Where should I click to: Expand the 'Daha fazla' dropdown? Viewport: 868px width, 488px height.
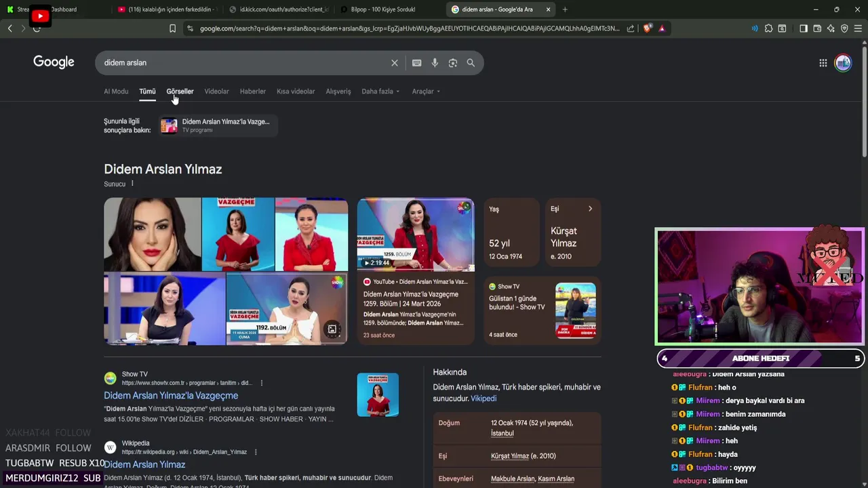point(380,91)
